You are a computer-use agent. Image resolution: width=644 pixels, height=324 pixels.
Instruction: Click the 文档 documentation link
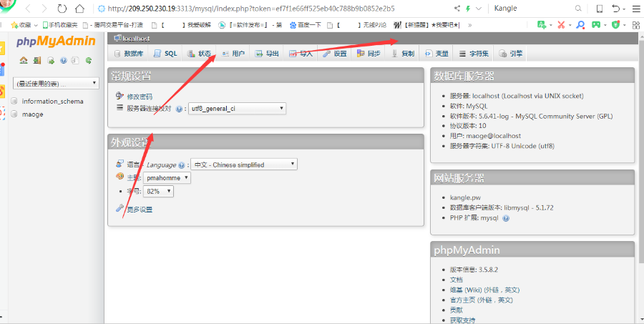tap(456, 280)
